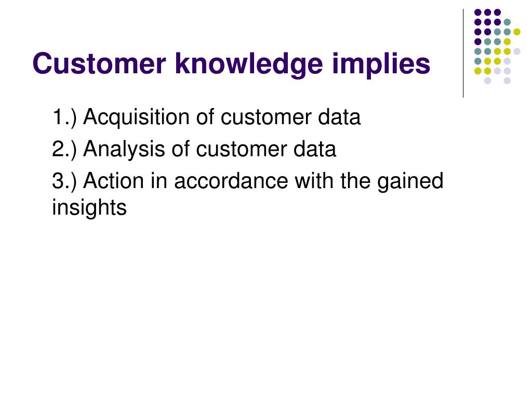Click the single teal dot in the sixth dot row
532x399 pixels.
478,61
